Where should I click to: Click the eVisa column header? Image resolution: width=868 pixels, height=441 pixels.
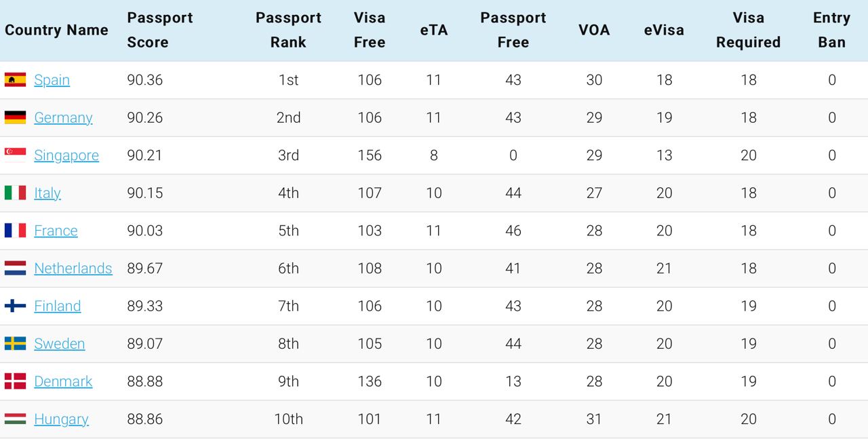point(664,30)
